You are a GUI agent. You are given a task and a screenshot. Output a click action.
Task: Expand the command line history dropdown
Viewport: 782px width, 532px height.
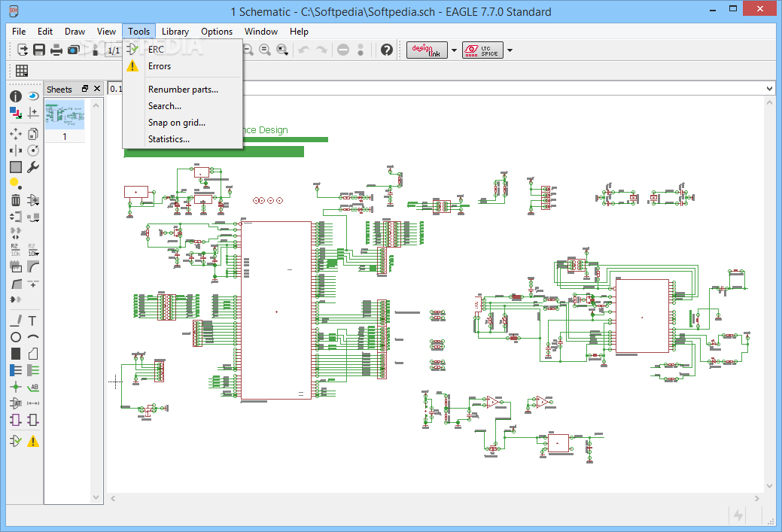pos(769,89)
